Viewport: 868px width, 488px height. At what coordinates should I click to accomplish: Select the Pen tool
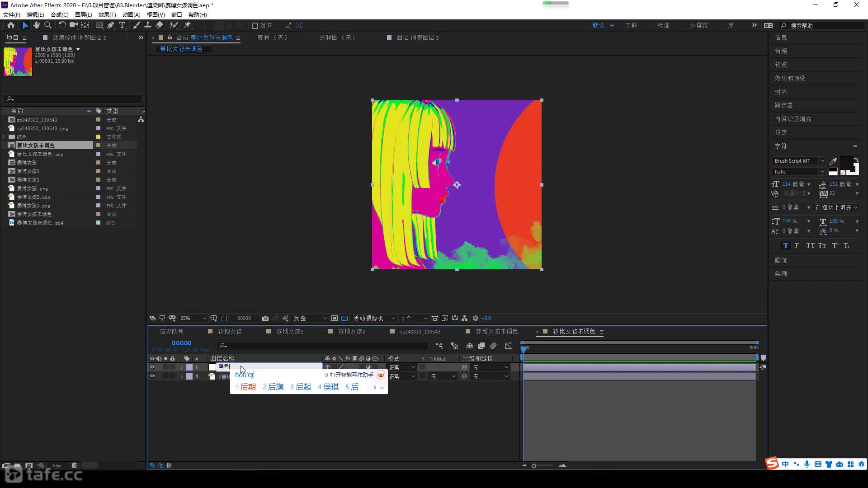click(x=111, y=25)
